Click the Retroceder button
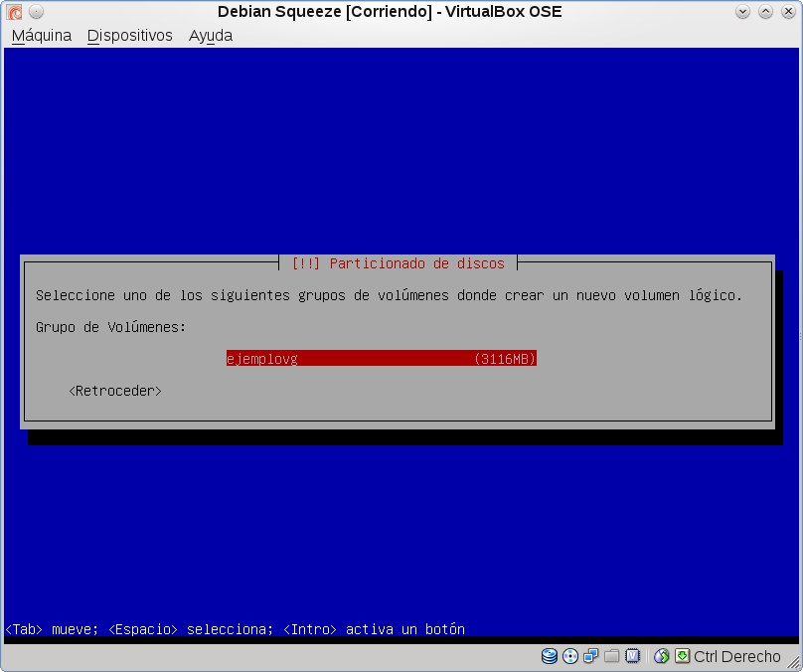Viewport: 803px width, 672px height. pyautogui.click(x=115, y=391)
